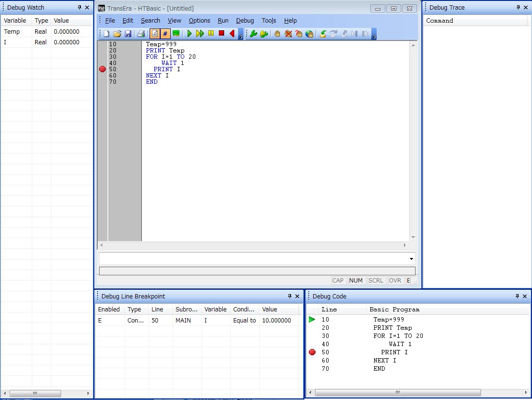Open debug toolbar overflow options arrow
The width and height of the screenshot is (532, 400).
(x=374, y=34)
